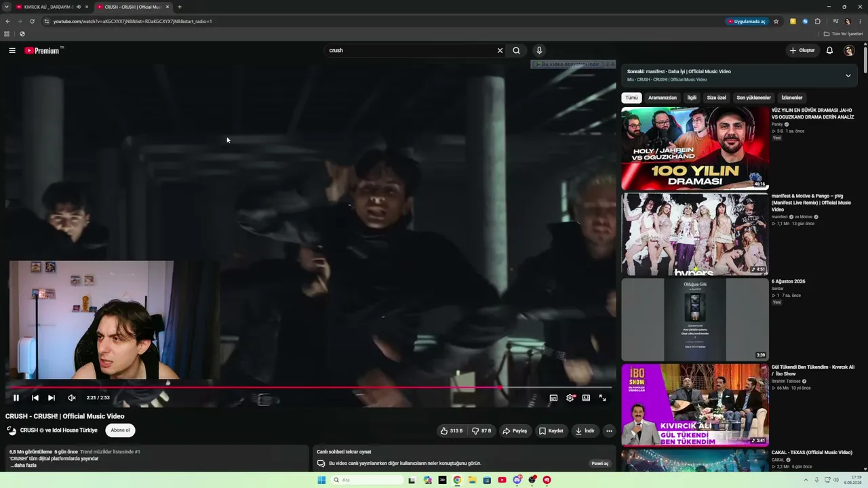Toggle theater mode in the player

click(x=586, y=398)
